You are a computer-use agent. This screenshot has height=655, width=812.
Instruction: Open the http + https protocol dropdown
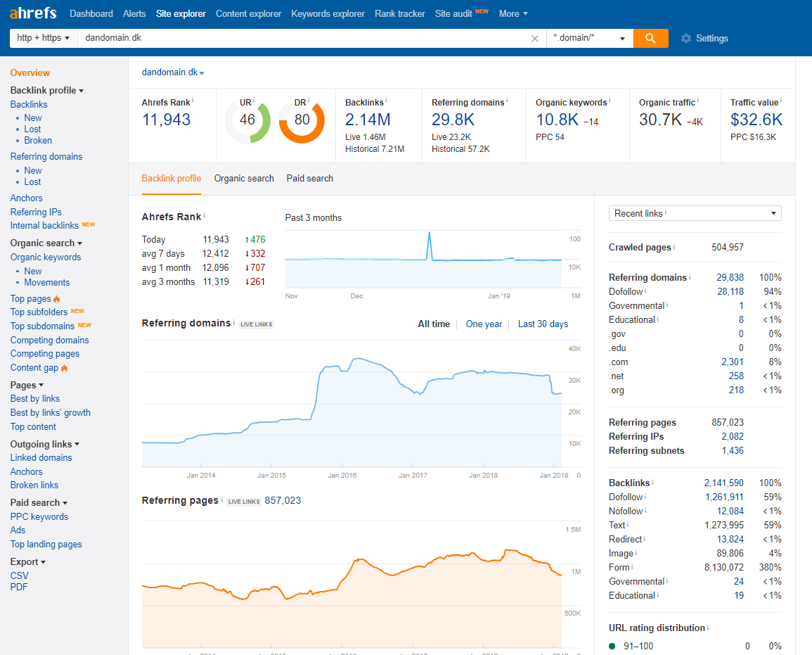click(x=44, y=38)
